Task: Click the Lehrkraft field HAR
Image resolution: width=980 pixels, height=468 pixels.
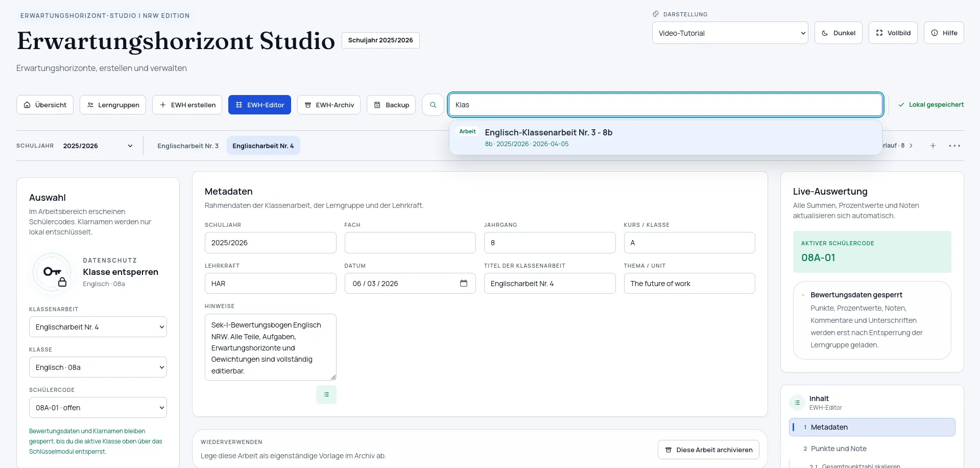Action: [x=270, y=284]
